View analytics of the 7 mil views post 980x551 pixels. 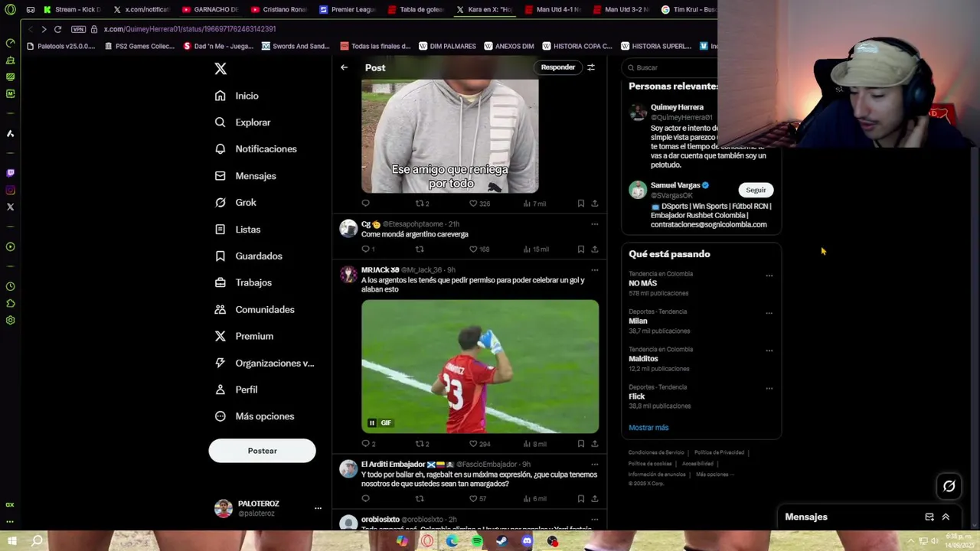[534, 204]
